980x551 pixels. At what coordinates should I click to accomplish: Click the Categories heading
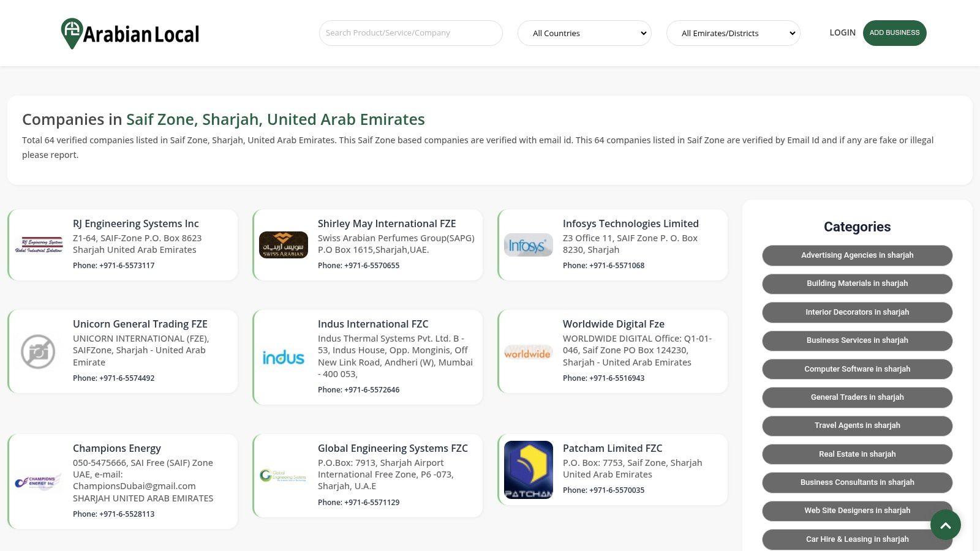857,227
